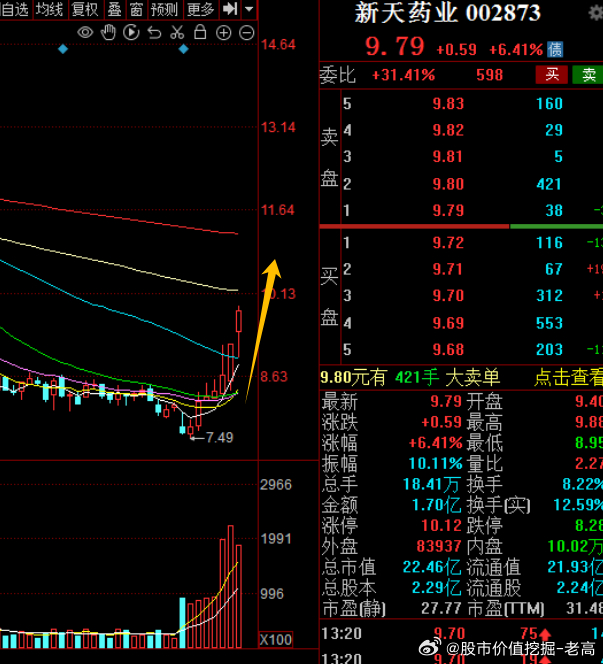Click buy level 2 price 9.71

[x=448, y=269]
